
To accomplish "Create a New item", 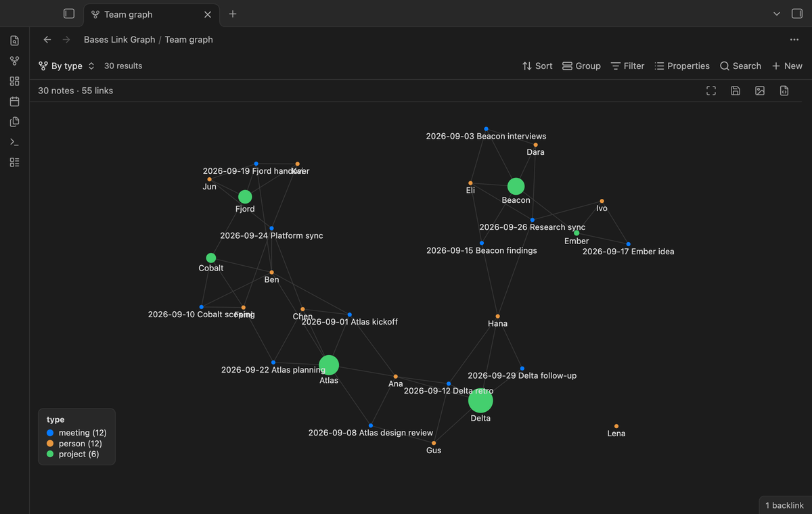I will click(x=787, y=66).
